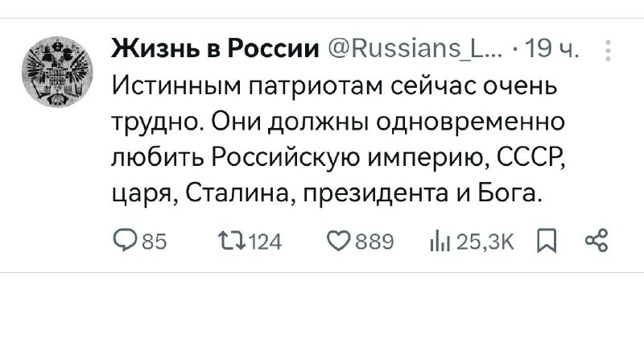Bookmark this tweet

[547, 241]
